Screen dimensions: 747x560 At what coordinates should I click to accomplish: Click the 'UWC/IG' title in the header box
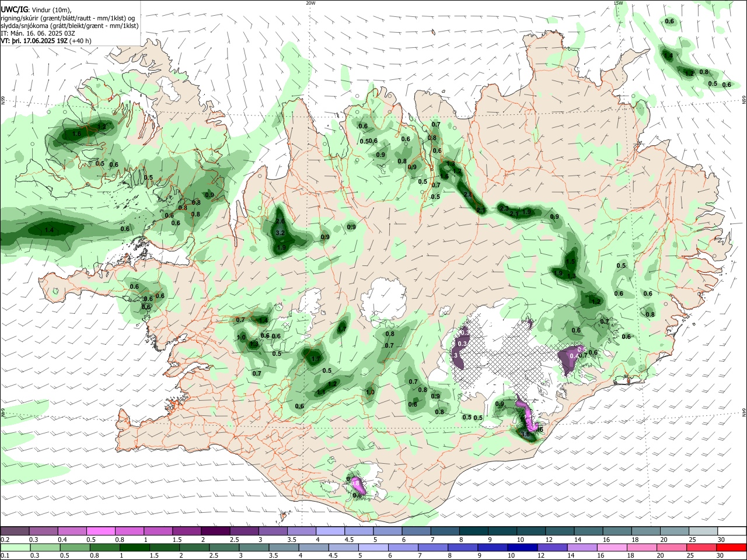14,10
